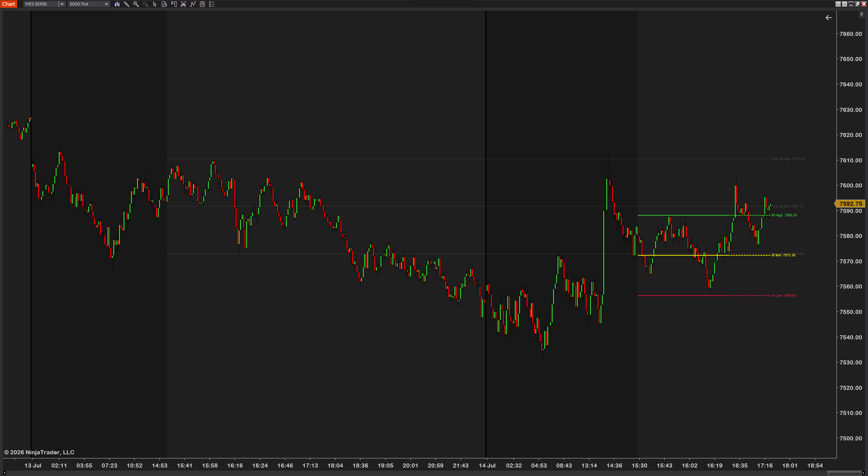Open the data box search icon
Screen dimensions: 868x476
(x=164, y=4)
